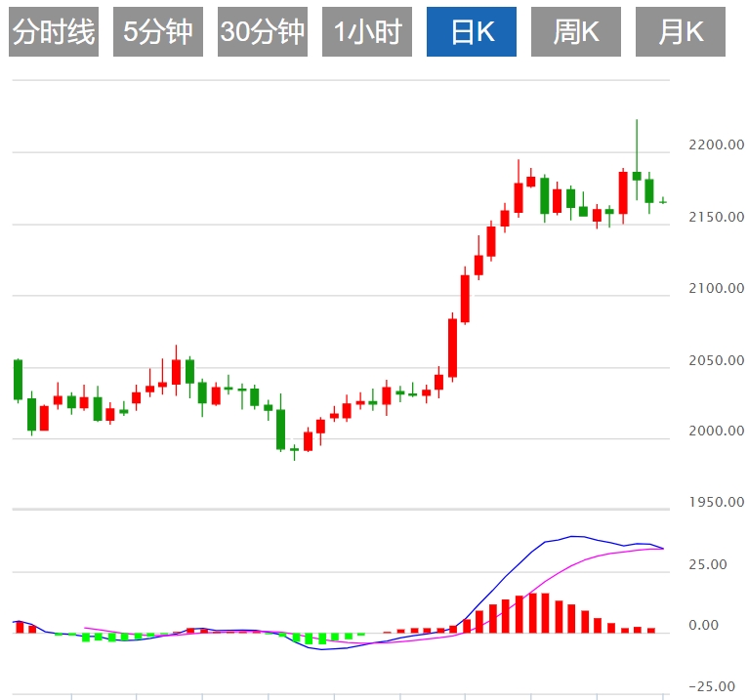Click the 2000.00 price axis label
The height and width of the screenshot is (700, 748).
tap(715, 432)
